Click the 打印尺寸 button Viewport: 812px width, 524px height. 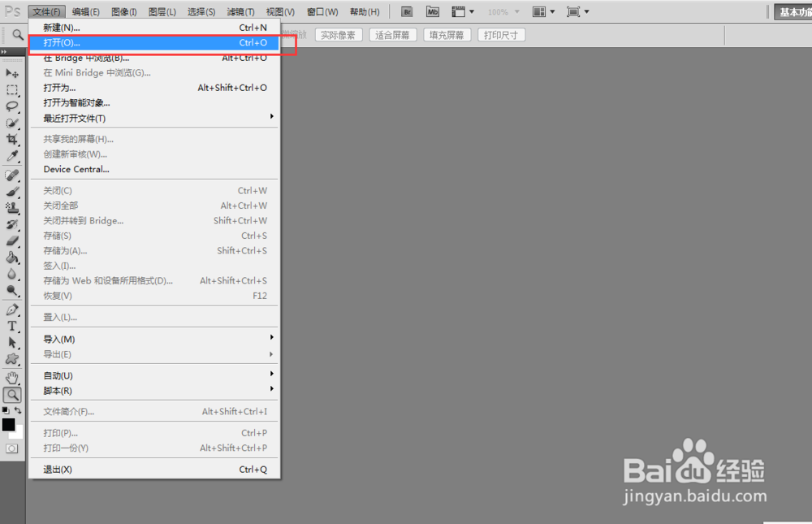pos(501,35)
